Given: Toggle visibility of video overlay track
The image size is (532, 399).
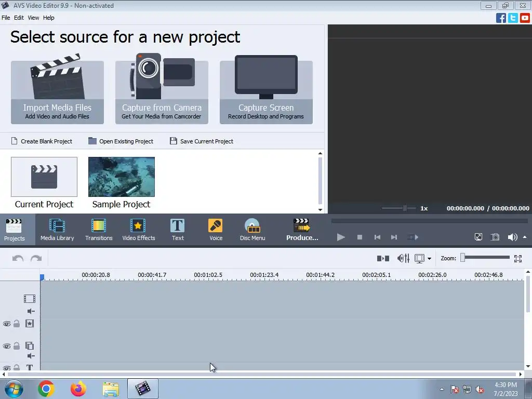Looking at the screenshot, I should coord(6,346).
